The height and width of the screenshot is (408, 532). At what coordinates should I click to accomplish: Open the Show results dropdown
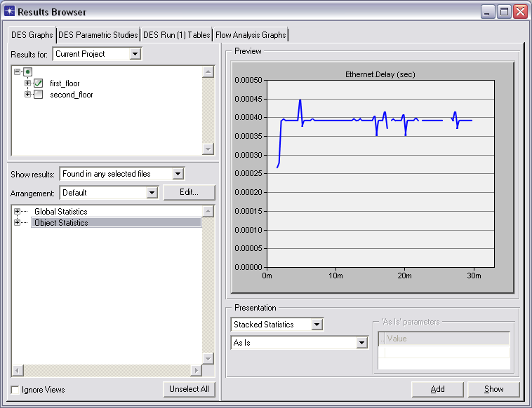click(x=178, y=174)
